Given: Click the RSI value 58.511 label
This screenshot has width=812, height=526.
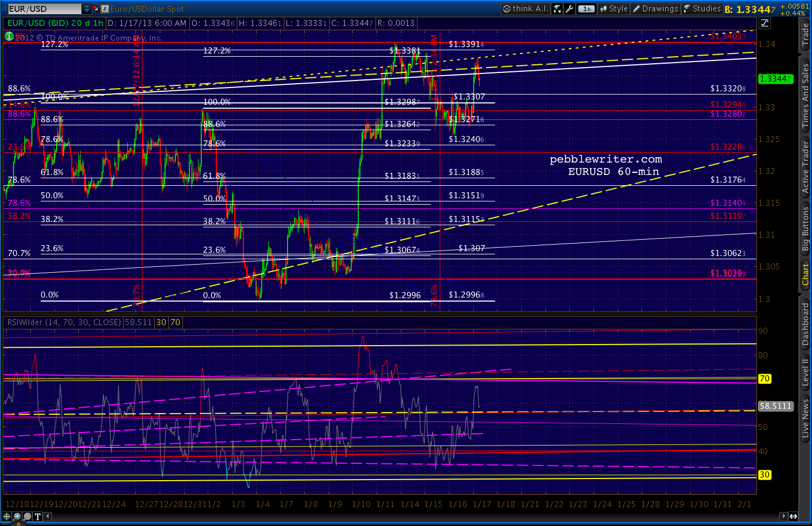Looking at the screenshot, I should pos(138,322).
